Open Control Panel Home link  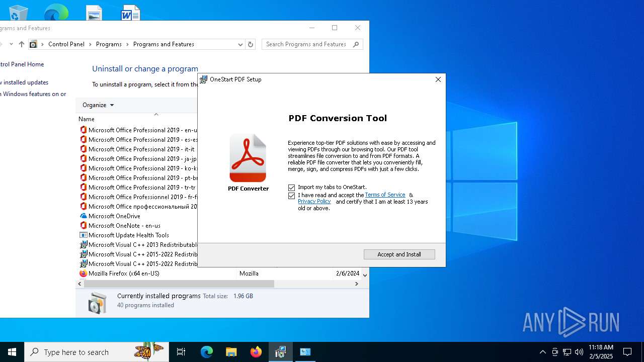coord(21,64)
